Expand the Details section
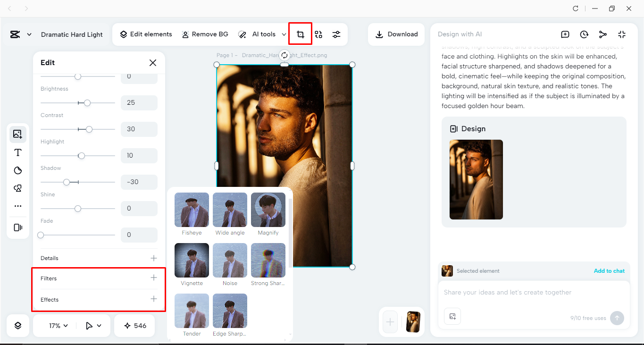Screen dimensions: 644x345 (x=153, y=258)
